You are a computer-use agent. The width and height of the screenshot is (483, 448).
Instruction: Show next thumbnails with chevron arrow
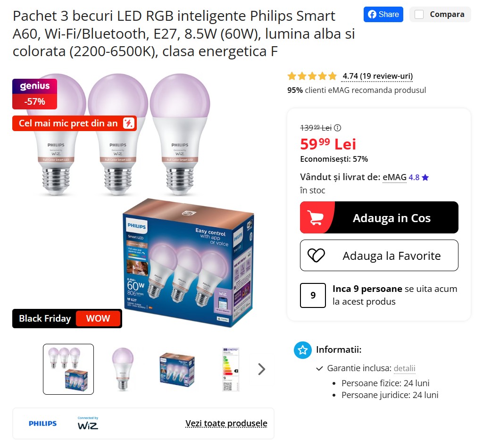(x=261, y=369)
